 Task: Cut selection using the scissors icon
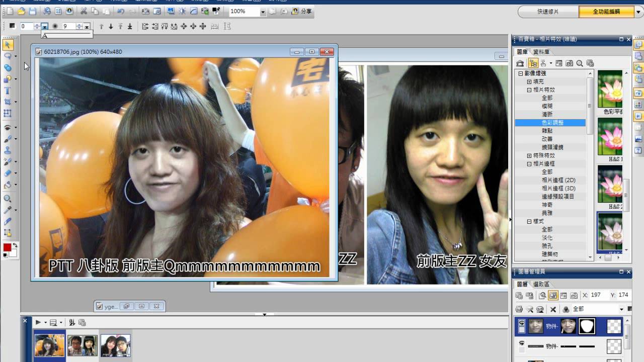[x=84, y=11]
